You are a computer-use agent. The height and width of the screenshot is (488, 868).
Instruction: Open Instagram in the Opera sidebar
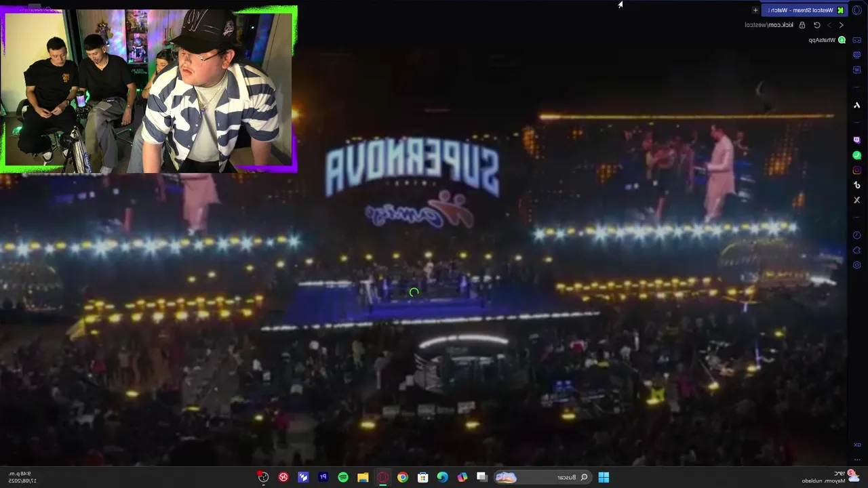pos(856,170)
